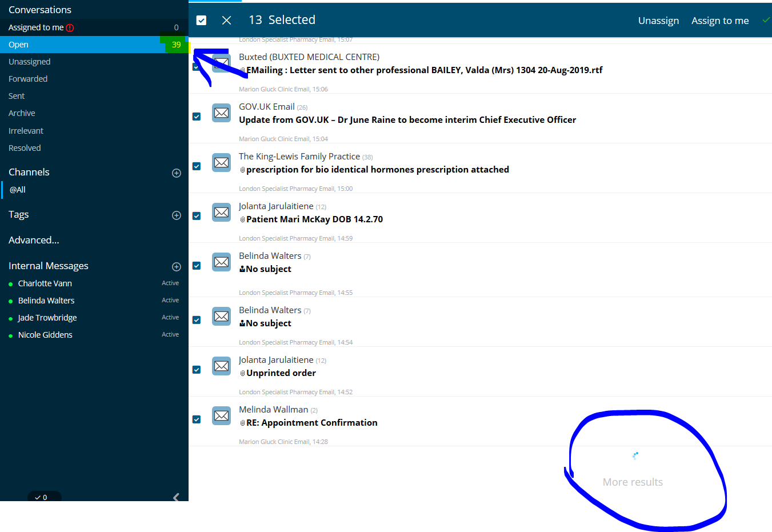Select the @All channel
This screenshot has width=772, height=532.
click(18, 190)
